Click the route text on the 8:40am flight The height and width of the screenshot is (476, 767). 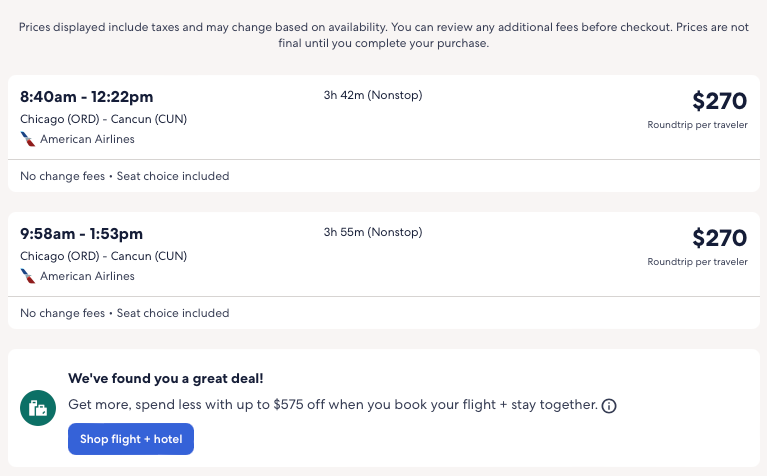103,119
